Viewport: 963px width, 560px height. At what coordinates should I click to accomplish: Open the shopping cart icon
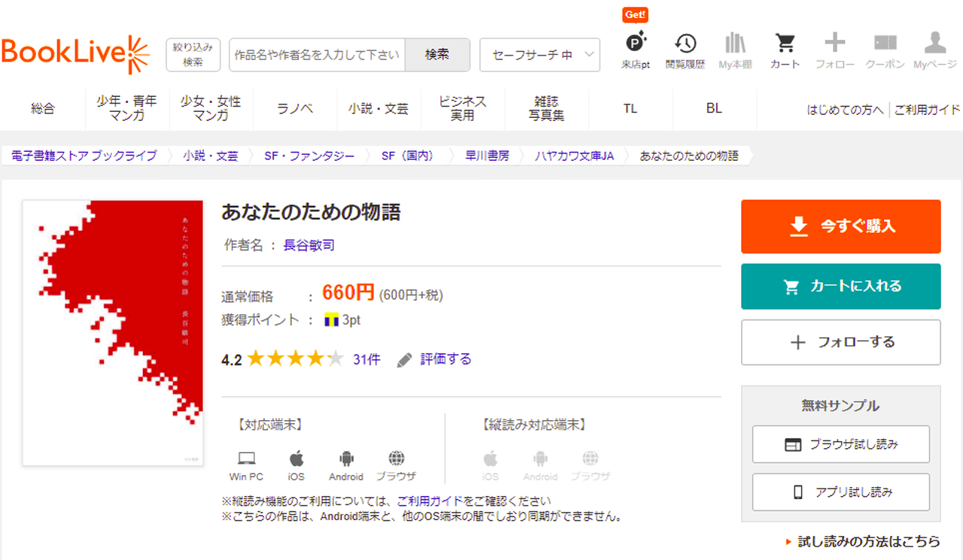[785, 50]
